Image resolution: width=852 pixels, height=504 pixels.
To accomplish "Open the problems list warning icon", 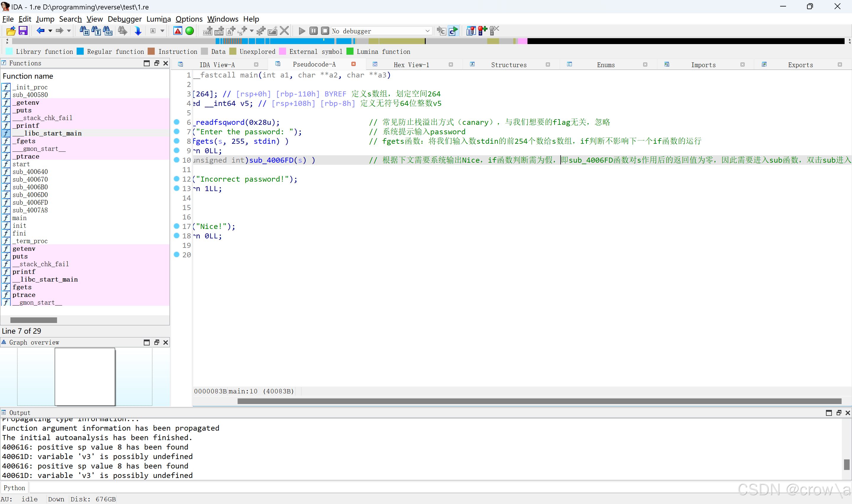I will (178, 30).
